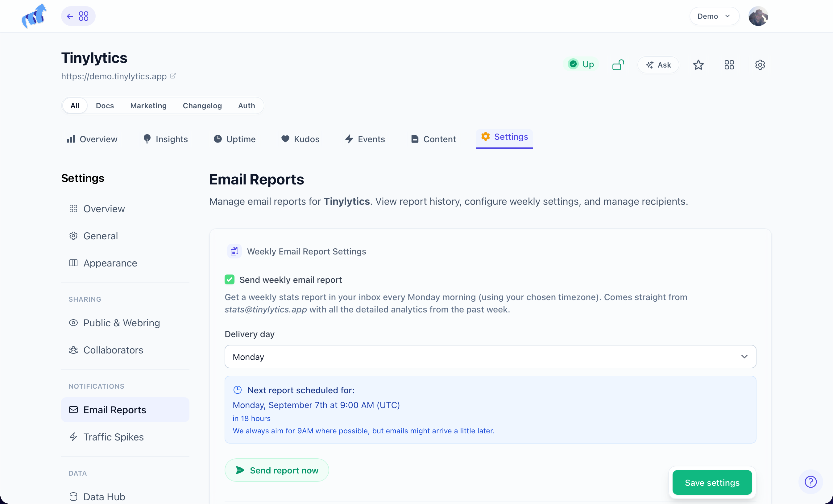Screen dimensions: 833x504
Task: Uncheck Send weekly email report
Action: tap(230, 279)
